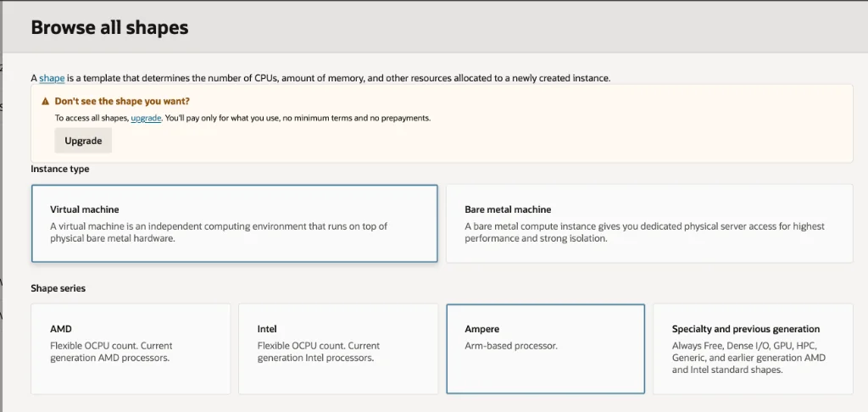Click the 'Current generation Intel processors' description
The width and height of the screenshot is (868, 412).
[318, 352]
